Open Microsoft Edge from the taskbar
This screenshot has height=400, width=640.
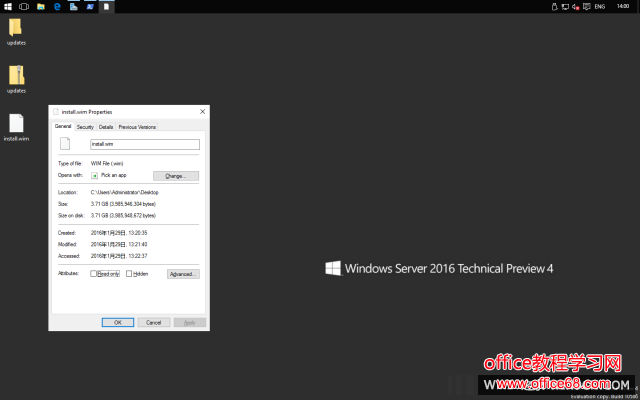click(x=57, y=7)
